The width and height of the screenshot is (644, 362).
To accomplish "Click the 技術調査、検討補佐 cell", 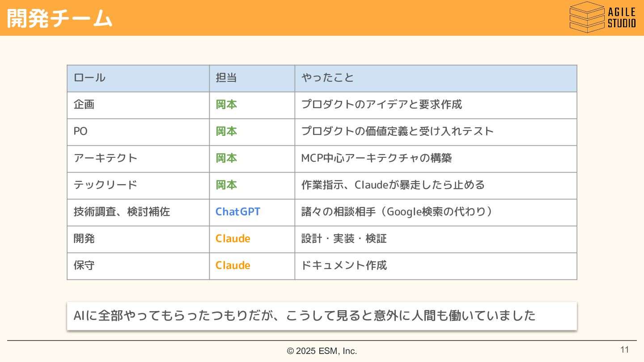I will [x=122, y=212].
